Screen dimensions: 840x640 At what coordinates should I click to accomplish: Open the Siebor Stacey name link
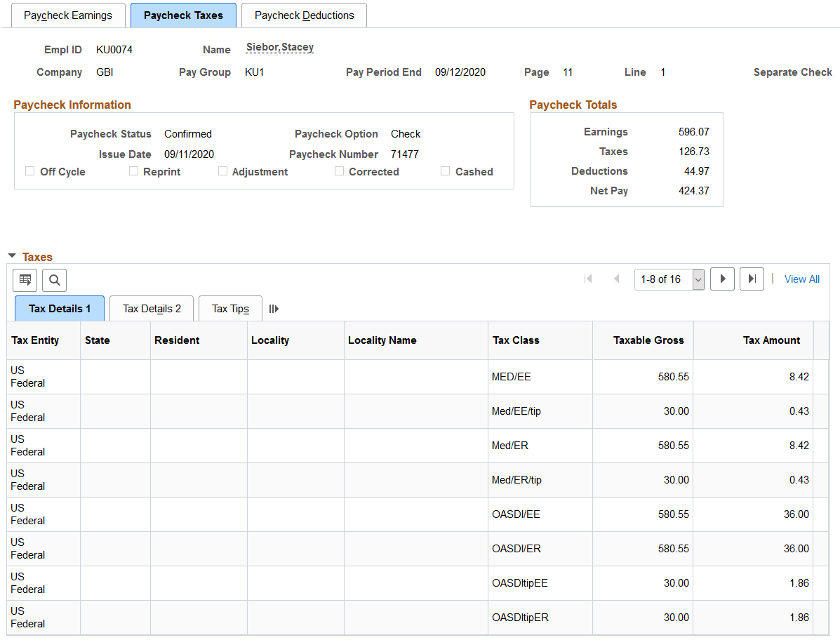click(x=279, y=48)
